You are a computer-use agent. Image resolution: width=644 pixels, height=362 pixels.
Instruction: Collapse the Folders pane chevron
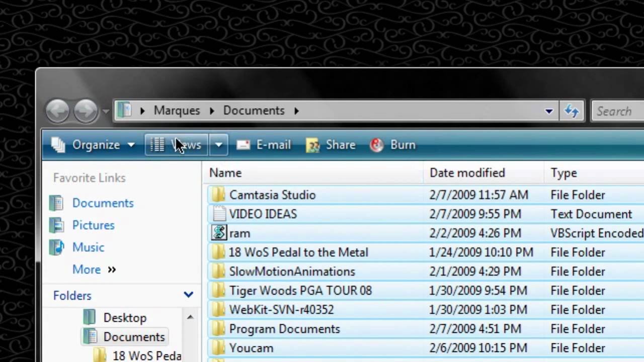point(188,296)
